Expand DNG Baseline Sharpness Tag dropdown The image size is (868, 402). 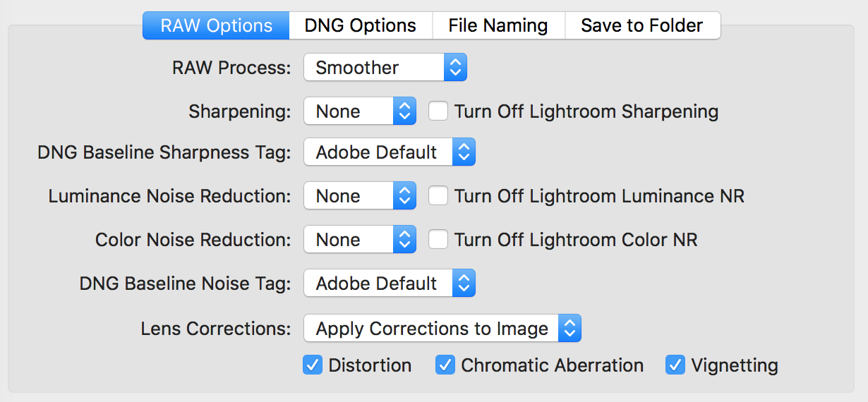(x=390, y=152)
